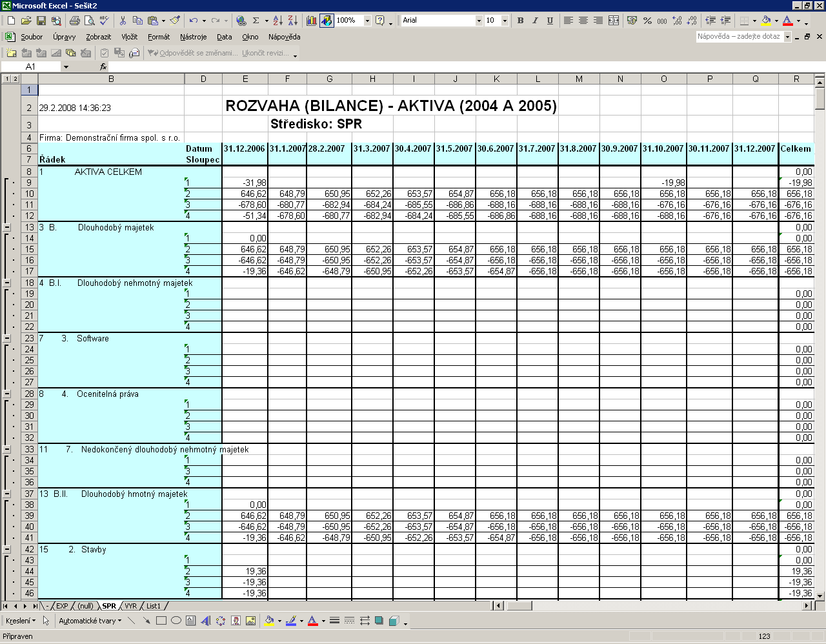The height and width of the screenshot is (644, 826).
Task: Select column E header
Action: [245, 79]
